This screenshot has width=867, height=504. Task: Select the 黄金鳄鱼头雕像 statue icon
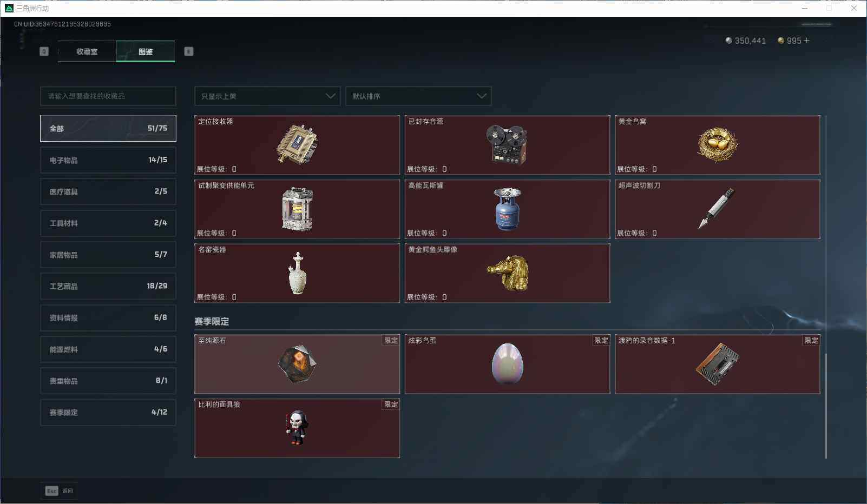click(x=508, y=273)
